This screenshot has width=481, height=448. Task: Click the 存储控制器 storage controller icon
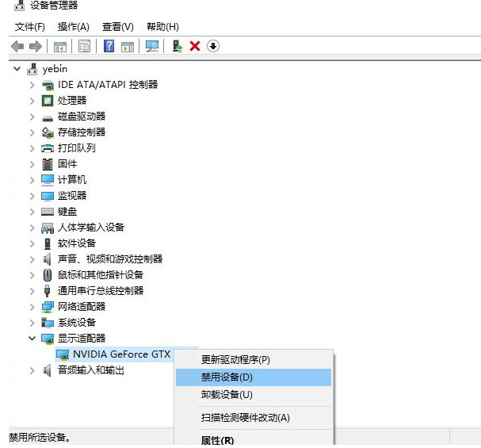(x=48, y=132)
